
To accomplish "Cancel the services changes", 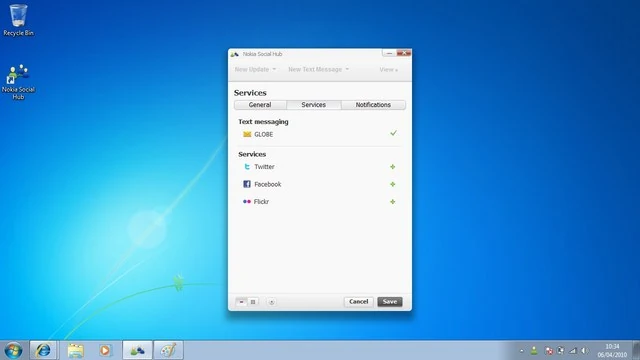I will 358,302.
